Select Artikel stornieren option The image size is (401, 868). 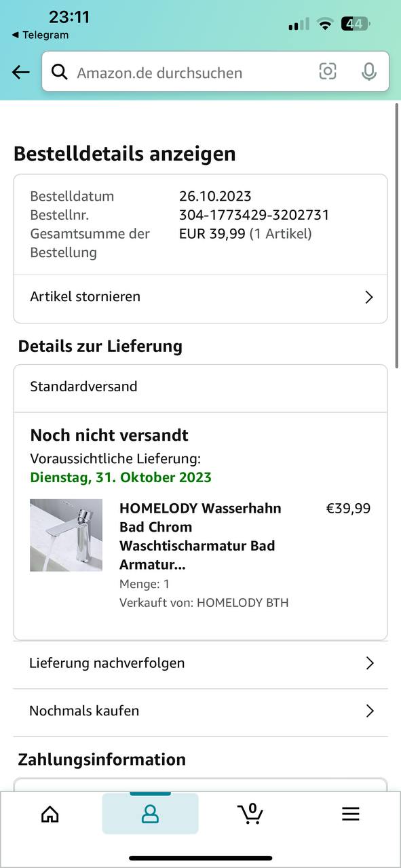tap(200, 297)
